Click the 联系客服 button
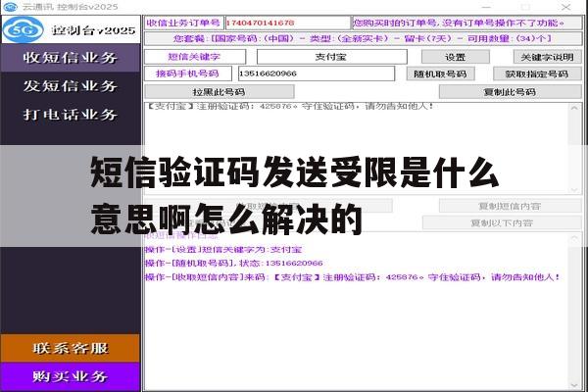Screen dimensions: 588x392 pyautogui.click(x=71, y=348)
